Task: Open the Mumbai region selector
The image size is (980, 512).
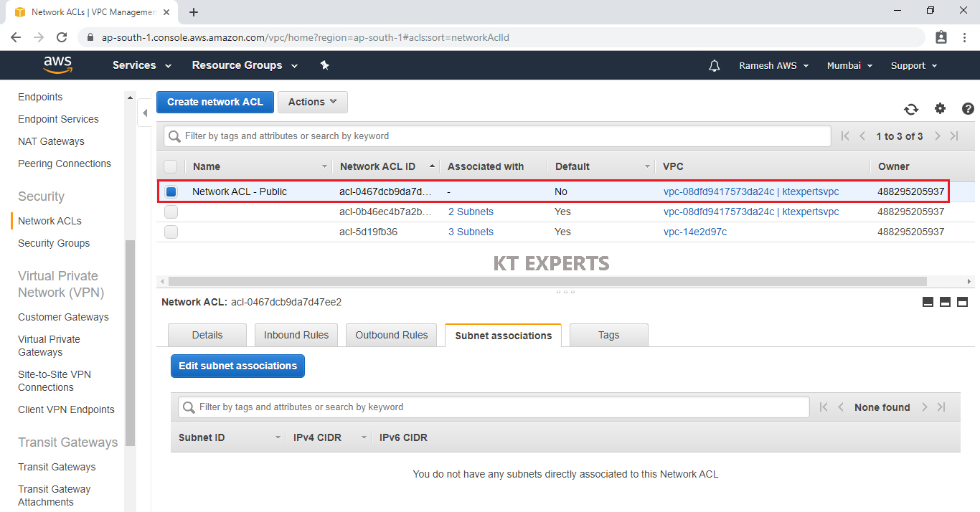Action: point(849,65)
